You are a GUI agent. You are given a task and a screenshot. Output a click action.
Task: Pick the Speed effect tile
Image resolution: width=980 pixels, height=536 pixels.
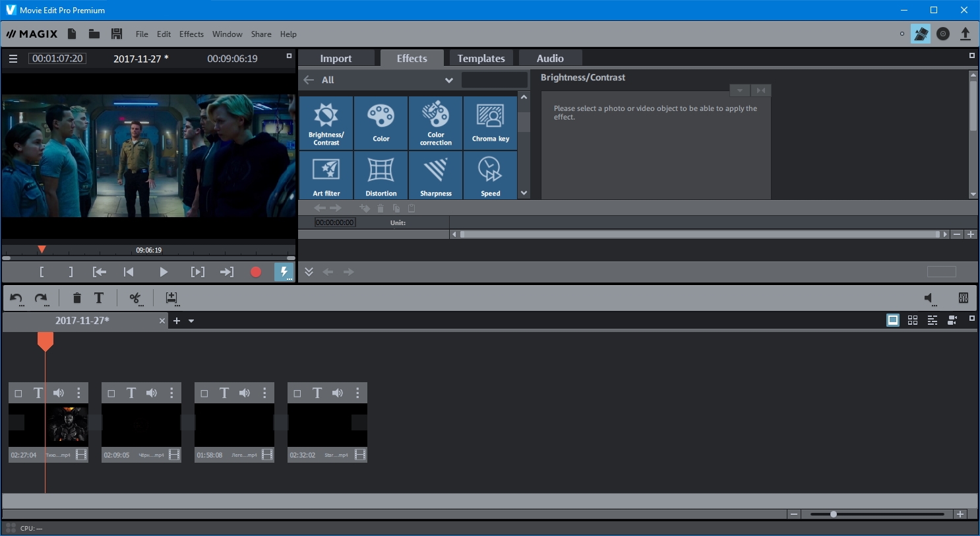[x=490, y=175]
